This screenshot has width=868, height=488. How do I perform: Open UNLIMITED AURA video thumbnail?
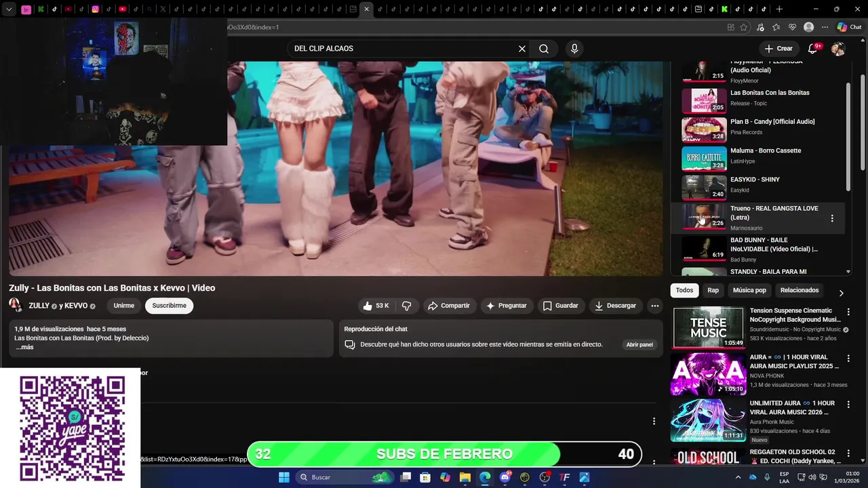pos(708,420)
